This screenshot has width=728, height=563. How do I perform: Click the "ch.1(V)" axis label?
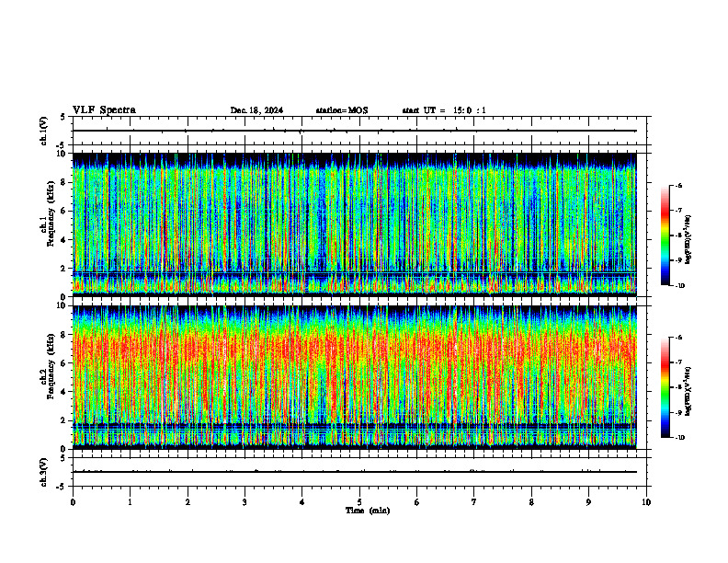43,131
